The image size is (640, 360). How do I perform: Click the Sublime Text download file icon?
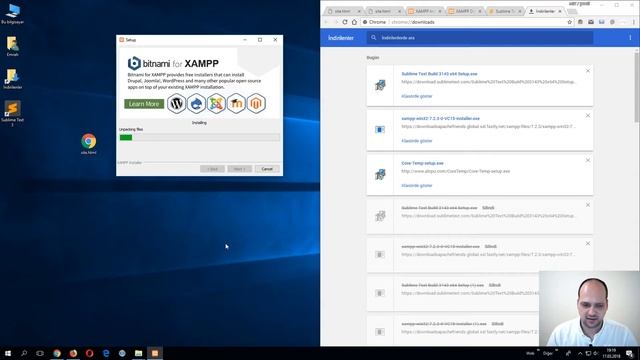coord(380,85)
